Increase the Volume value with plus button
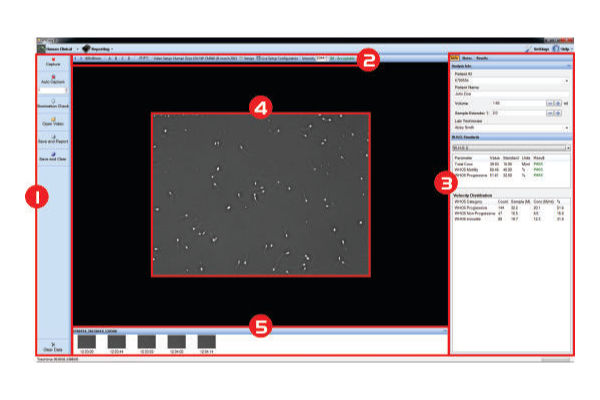The image size is (600, 400). click(x=558, y=103)
